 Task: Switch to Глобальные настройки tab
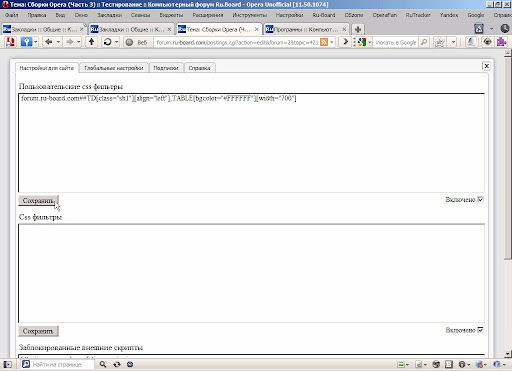[x=114, y=68]
